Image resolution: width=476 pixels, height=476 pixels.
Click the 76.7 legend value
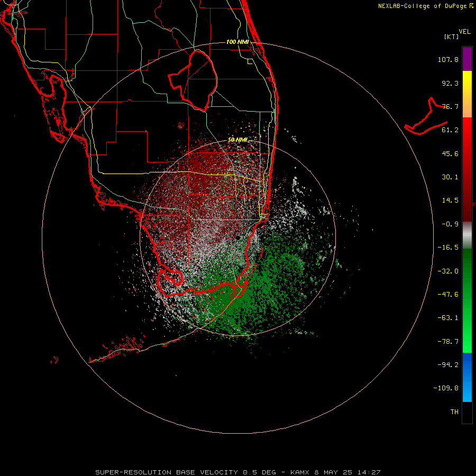click(x=450, y=106)
